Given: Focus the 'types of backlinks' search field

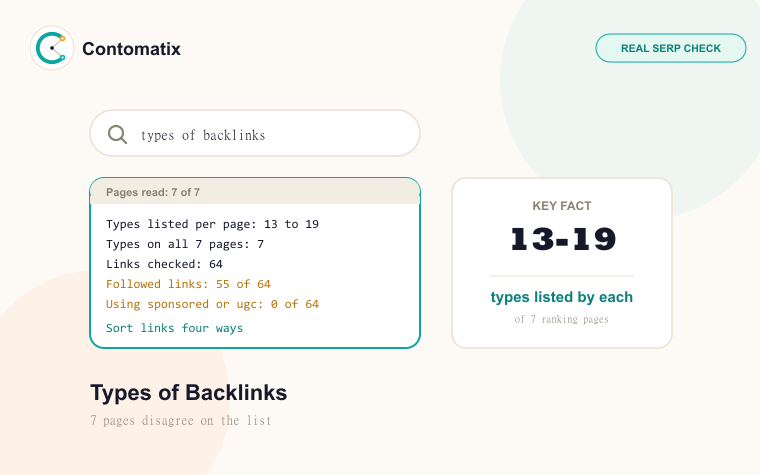Looking at the screenshot, I should tap(255, 133).
